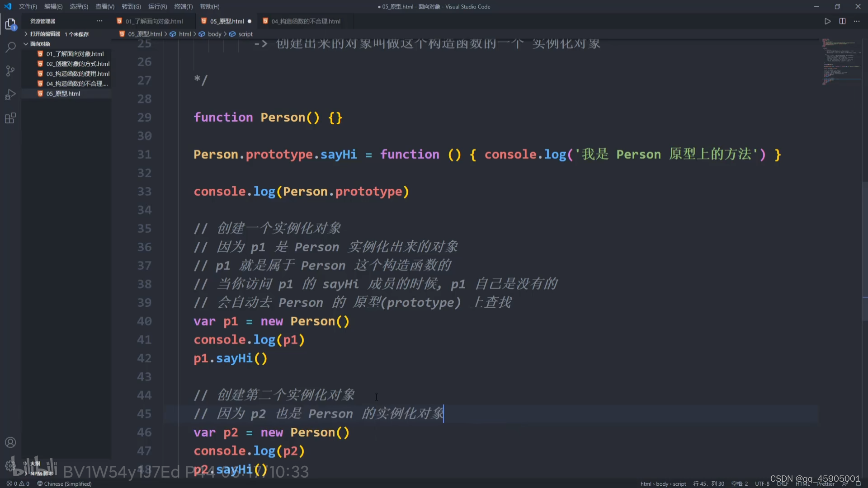Switch to the 01_了解面向对象.html tab

pyautogui.click(x=154, y=21)
